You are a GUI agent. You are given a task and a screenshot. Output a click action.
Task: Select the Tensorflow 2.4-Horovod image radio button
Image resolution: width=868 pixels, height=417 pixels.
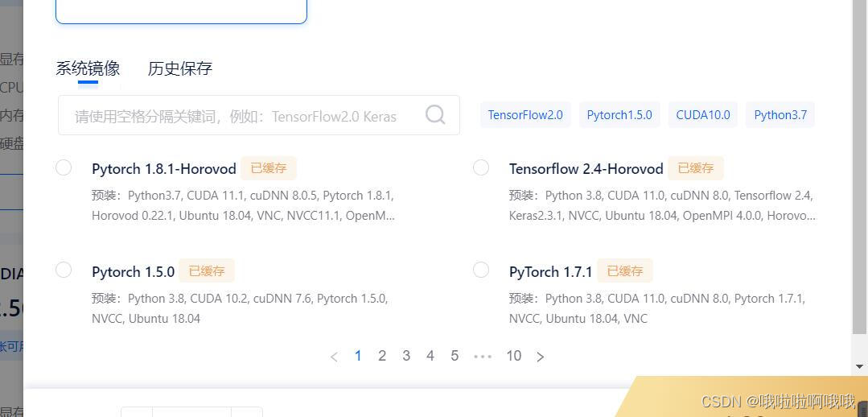[x=481, y=167]
